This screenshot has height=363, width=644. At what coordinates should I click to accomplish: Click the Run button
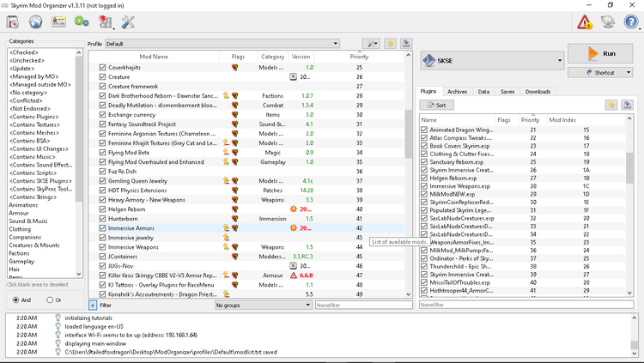[600, 54]
